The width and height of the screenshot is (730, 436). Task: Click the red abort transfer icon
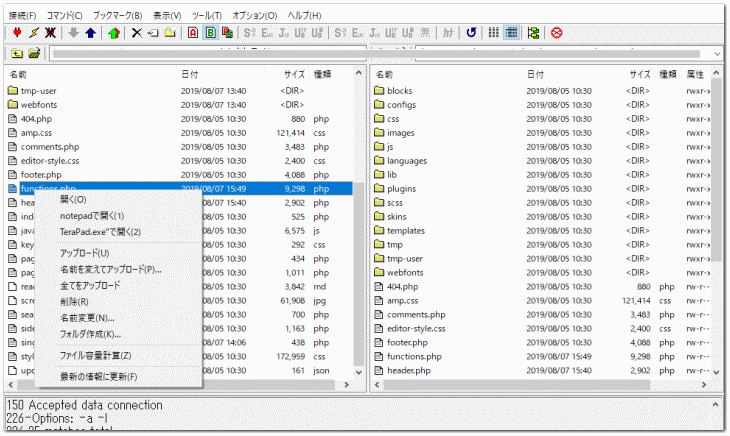point(556,33)
